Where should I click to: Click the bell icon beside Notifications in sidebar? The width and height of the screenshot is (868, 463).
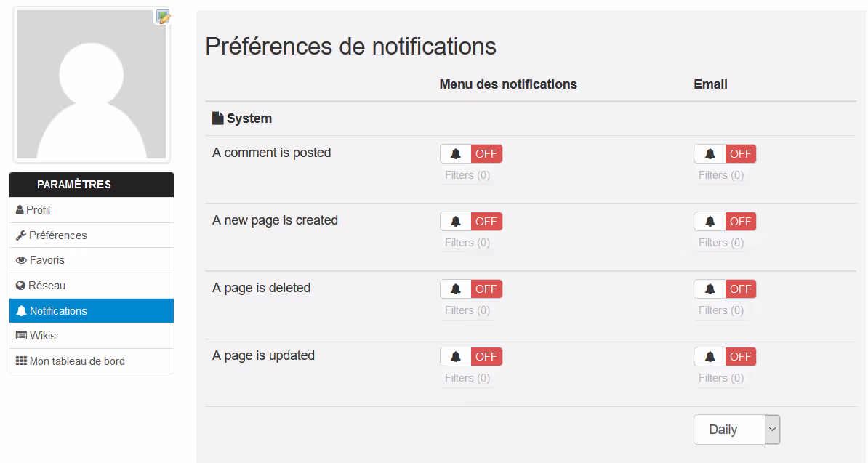(x=21, y=311)
